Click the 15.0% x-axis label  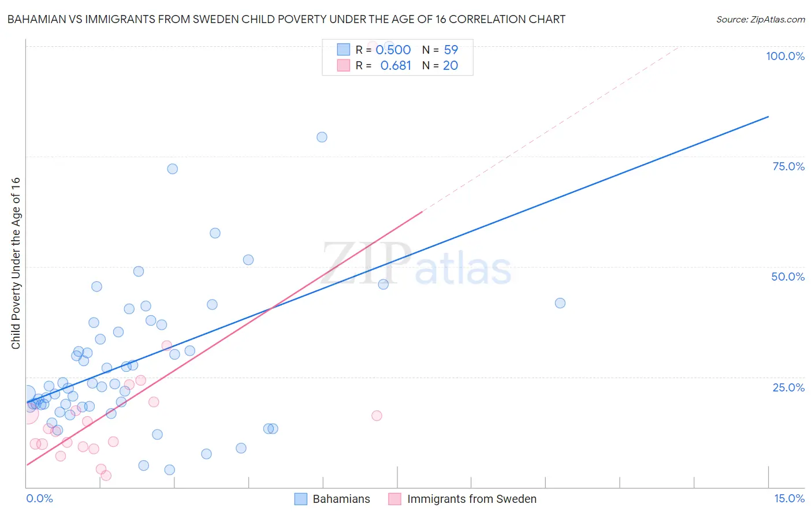point(789,498)
